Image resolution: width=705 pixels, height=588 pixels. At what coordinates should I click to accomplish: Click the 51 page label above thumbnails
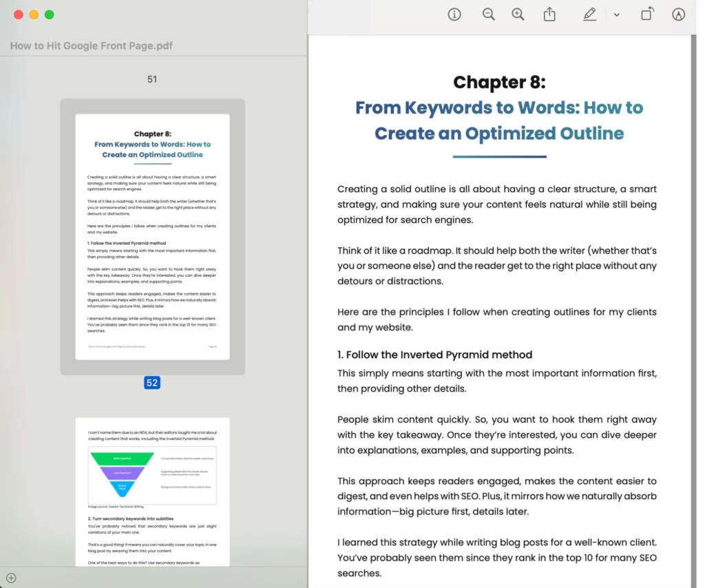coord(152,78)
